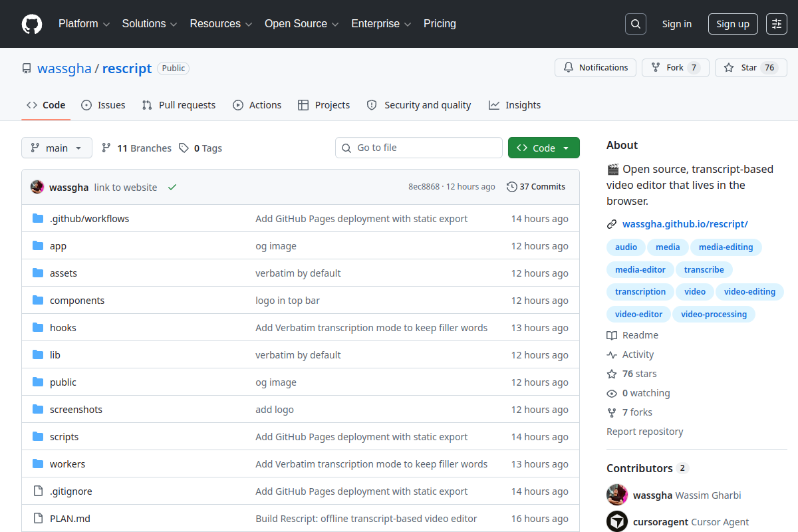Select the Code tab
The width and height of the screenshot is (798, 532).
point(46,105)
